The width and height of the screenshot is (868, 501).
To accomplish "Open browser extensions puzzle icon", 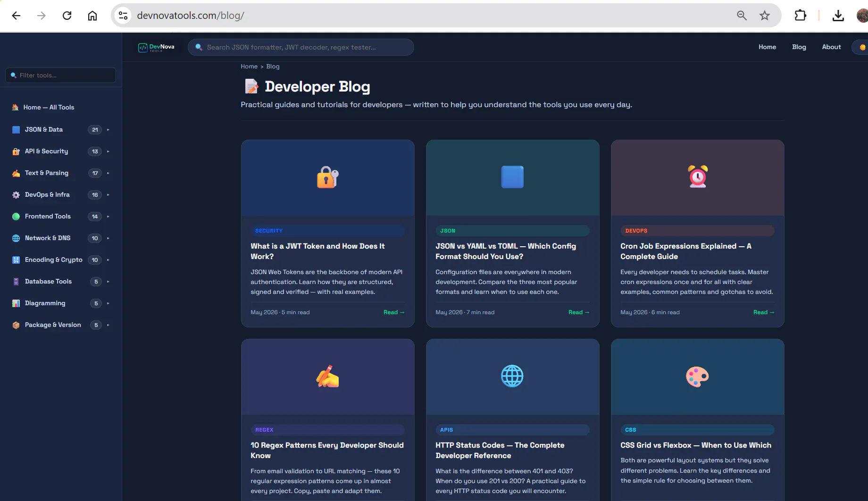I will [x=801, y=16].
